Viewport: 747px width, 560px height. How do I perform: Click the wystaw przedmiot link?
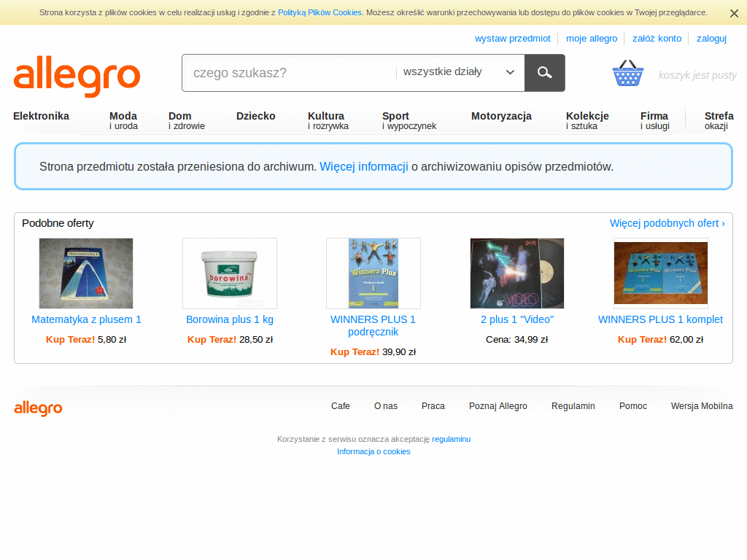click(x=512, y=39)
